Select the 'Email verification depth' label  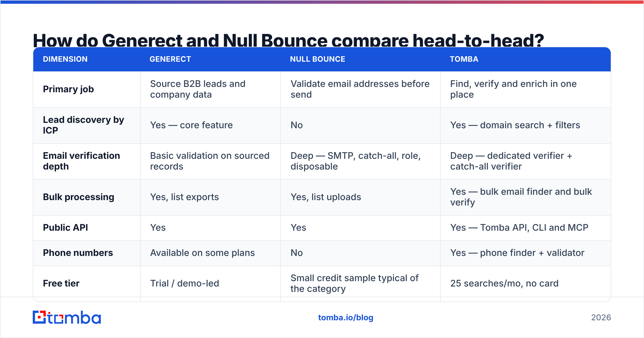(x=81, y=161)
